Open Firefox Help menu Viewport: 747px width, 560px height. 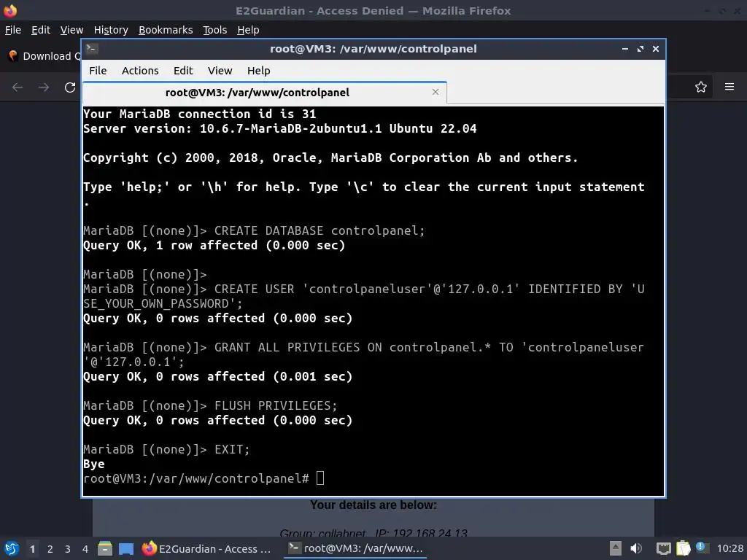[248, 30]
